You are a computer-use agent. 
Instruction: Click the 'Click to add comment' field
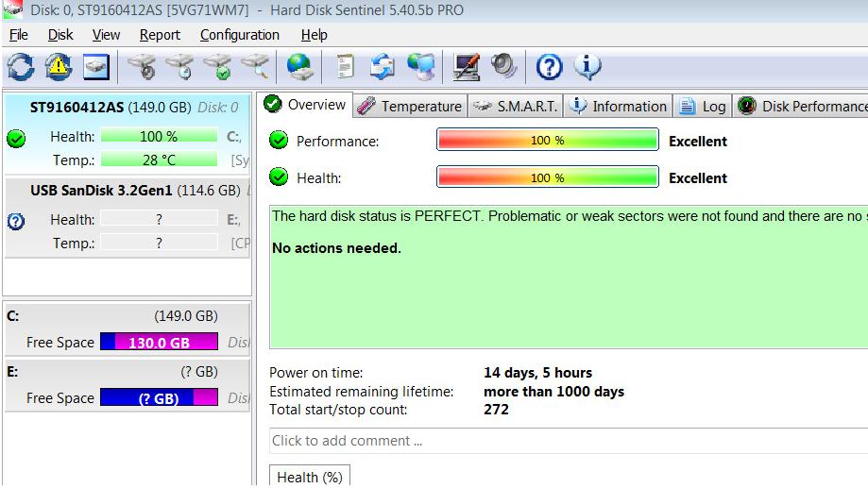point(569,441)
